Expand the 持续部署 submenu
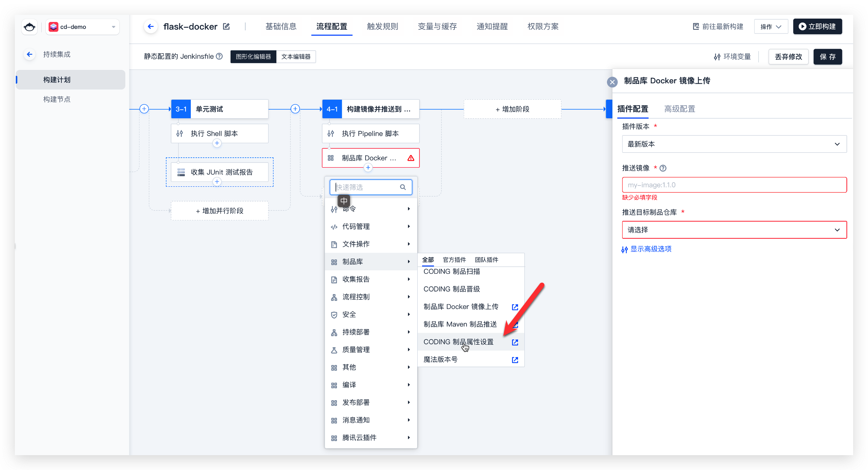868x470 pixels. pos(371,332)
